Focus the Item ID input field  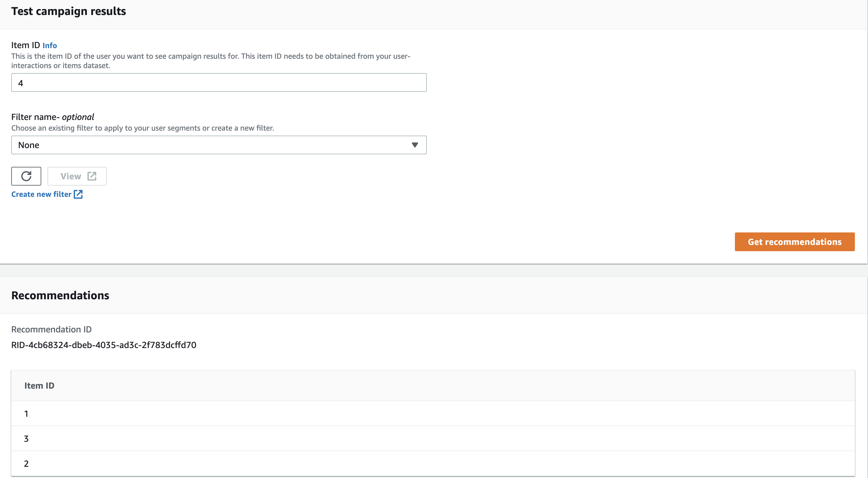pyautogui.click(x=218, y=83)
